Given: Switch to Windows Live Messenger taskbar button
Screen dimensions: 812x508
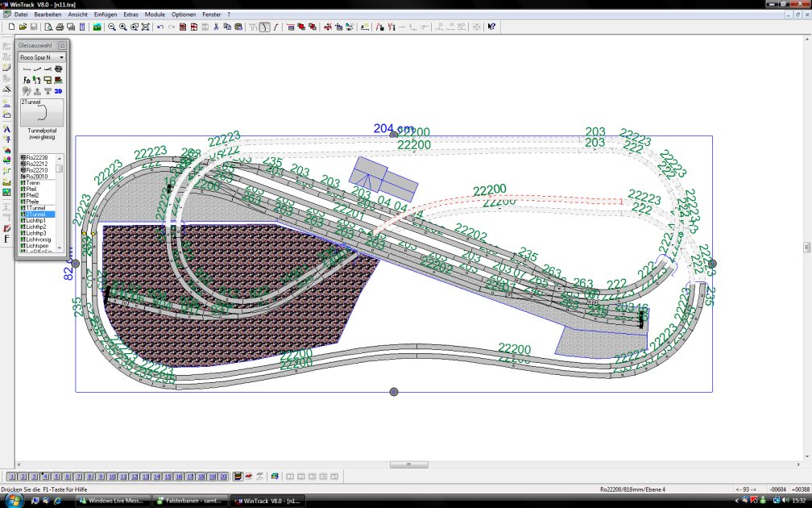Looking at the screenshot, I should click(113, 501).
